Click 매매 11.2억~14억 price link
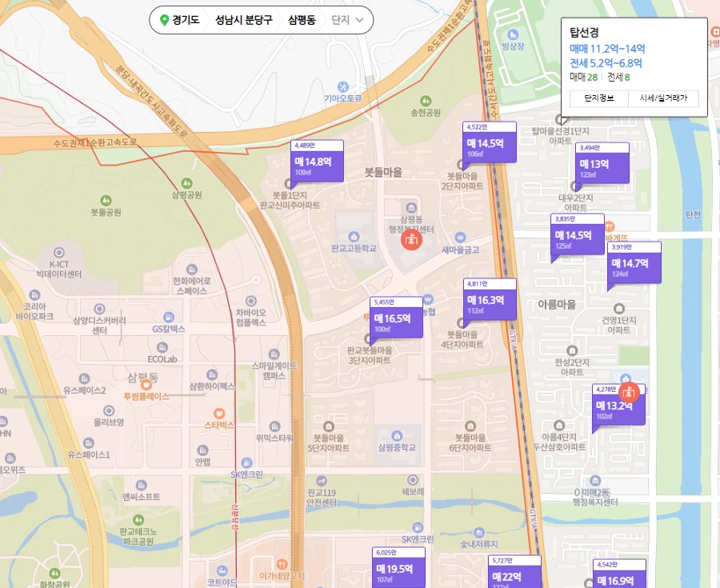Screen dimensions: 720x588 (x=607, y=49)
